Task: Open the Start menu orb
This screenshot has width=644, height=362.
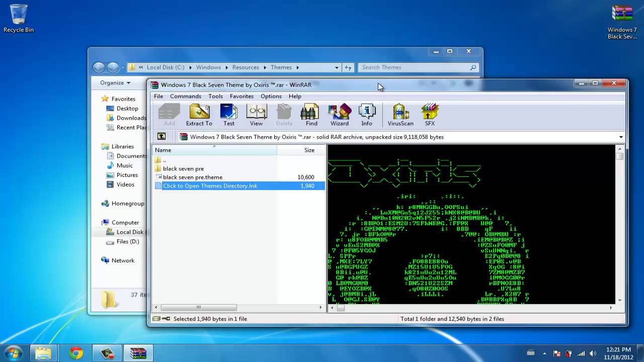Action: 14,353
